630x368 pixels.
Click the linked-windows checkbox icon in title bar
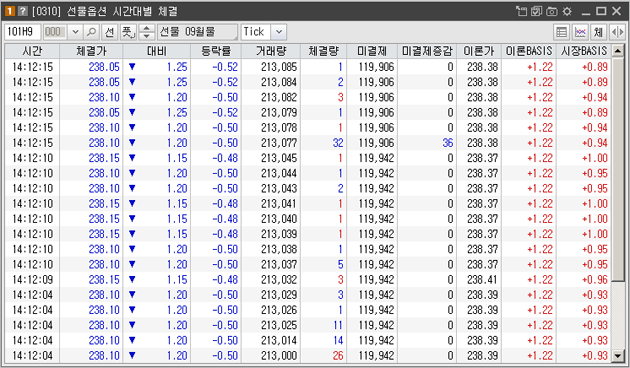pos(536,11)
